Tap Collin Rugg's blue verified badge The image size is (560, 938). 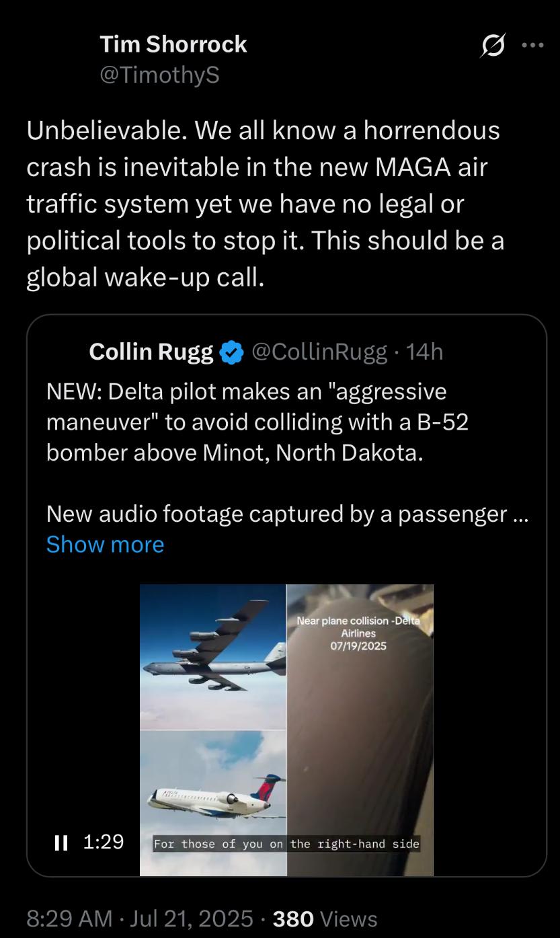(232, 352)
